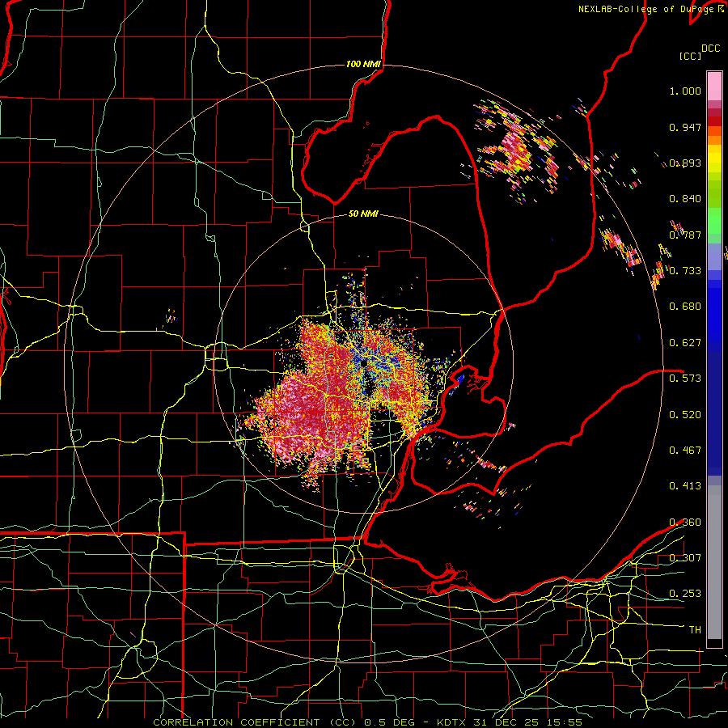Click the 0.253 scale label
Image resolution: width=728 pixels, height=728 pixels.
coord(685,594)
